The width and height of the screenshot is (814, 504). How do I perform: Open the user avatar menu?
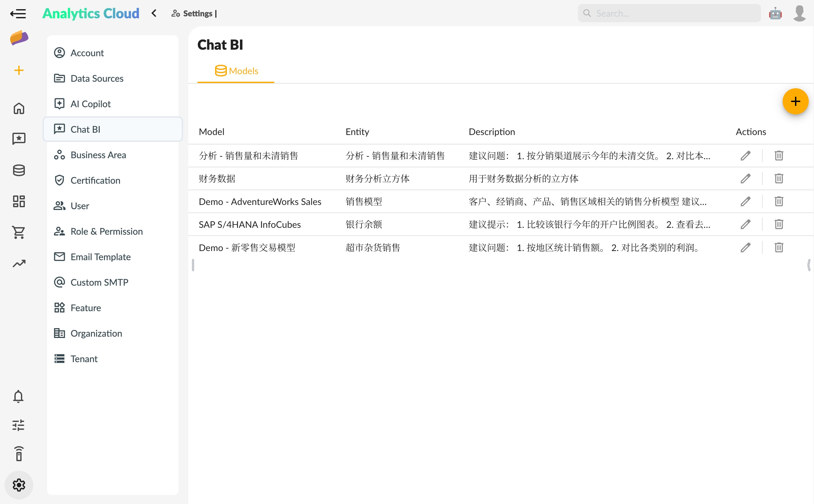[799, 14]
